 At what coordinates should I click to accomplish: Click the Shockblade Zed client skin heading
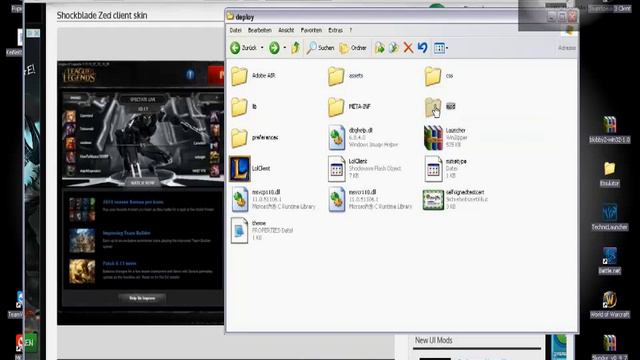(102, 16)
